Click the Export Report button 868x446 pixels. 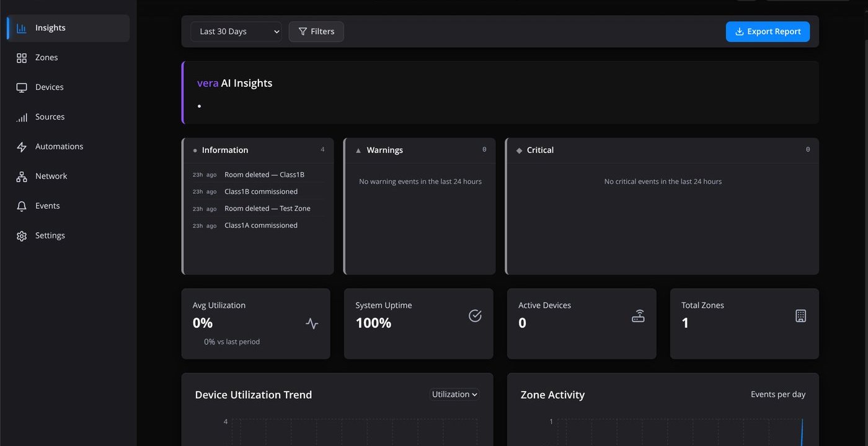pyautogui.click(x=768, y=31)
